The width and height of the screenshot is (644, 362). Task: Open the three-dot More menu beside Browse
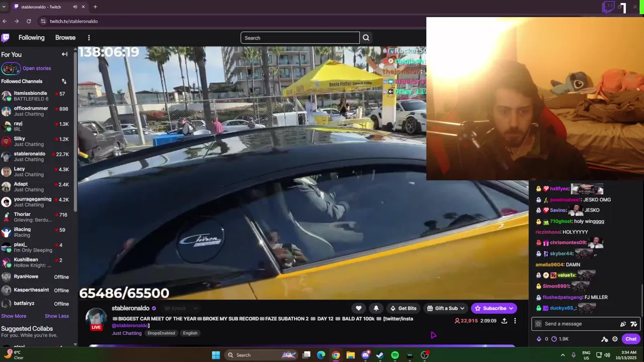pyautogui.click(x=89, y=38)
